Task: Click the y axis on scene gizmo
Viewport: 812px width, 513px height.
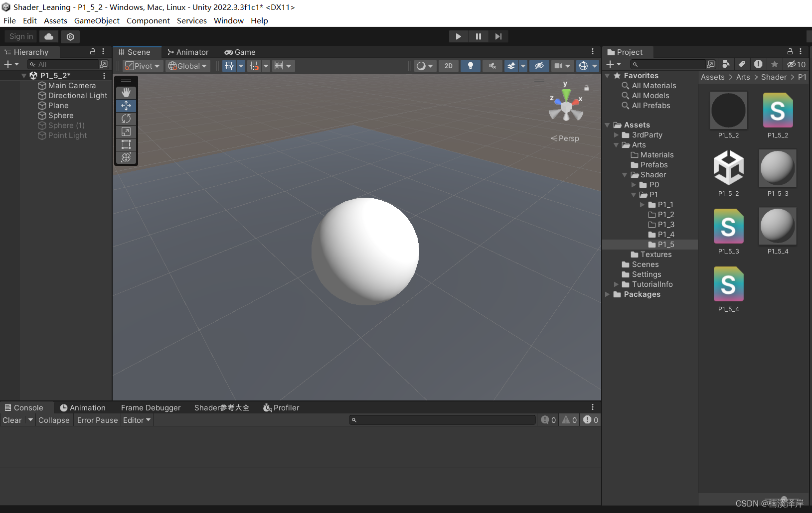Action: point(566,92)
